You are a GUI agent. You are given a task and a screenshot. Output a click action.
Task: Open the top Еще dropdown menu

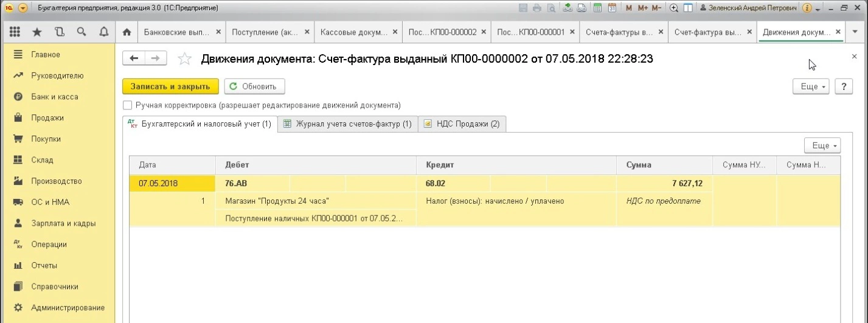[811, 87]
